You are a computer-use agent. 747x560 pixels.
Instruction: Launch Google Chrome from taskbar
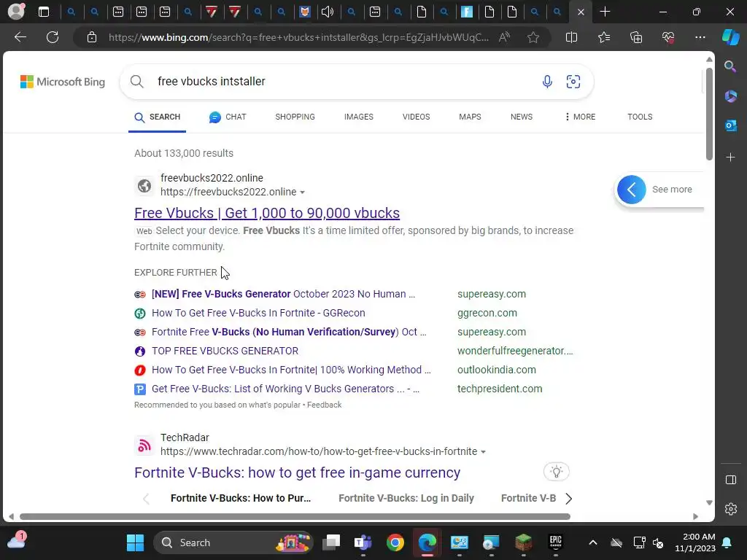point(395,542)
